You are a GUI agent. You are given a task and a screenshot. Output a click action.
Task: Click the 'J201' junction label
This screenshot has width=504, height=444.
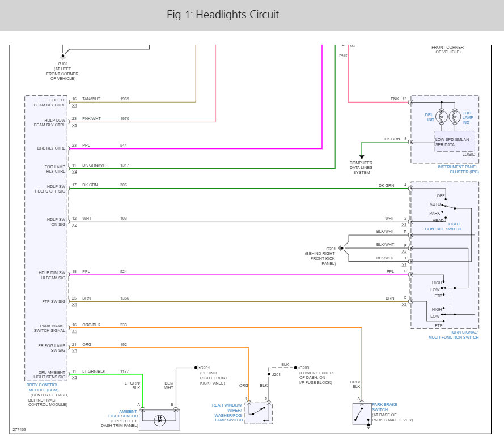coord(277,375)
